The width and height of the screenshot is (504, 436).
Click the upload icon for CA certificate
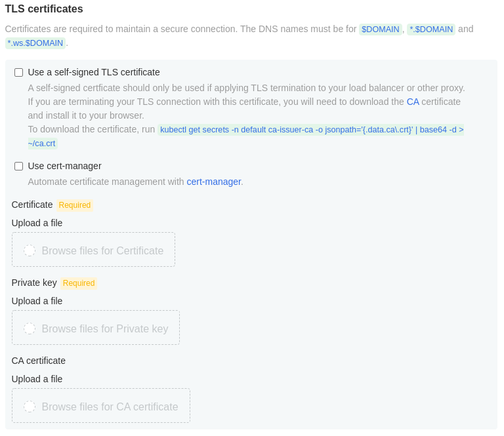(30, 406)
